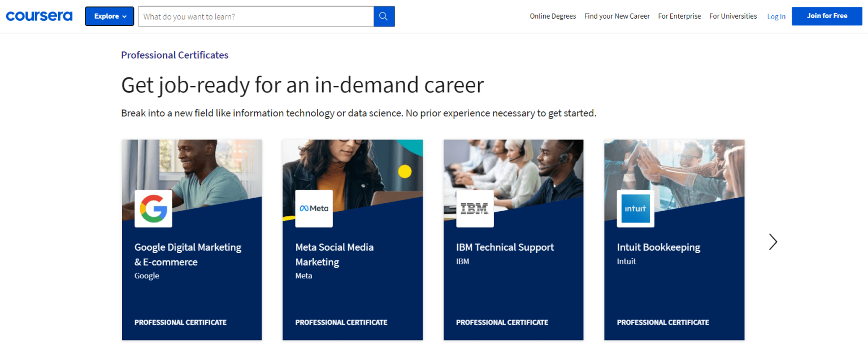Viewport: 868px width, 349px height.
Task: Click the IBM logo badge
Action: [475, 208]
